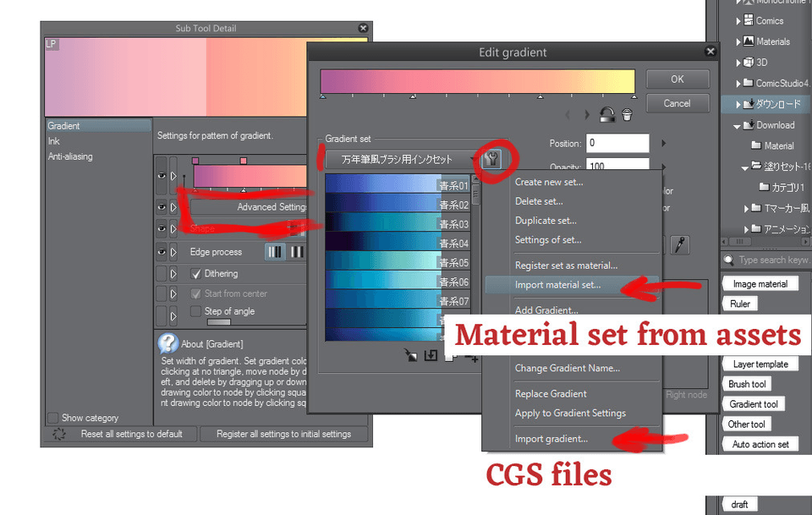This screenshot has height=515, width=812.
Task: Click the reverse gradient icon
Action: [607, 114]
